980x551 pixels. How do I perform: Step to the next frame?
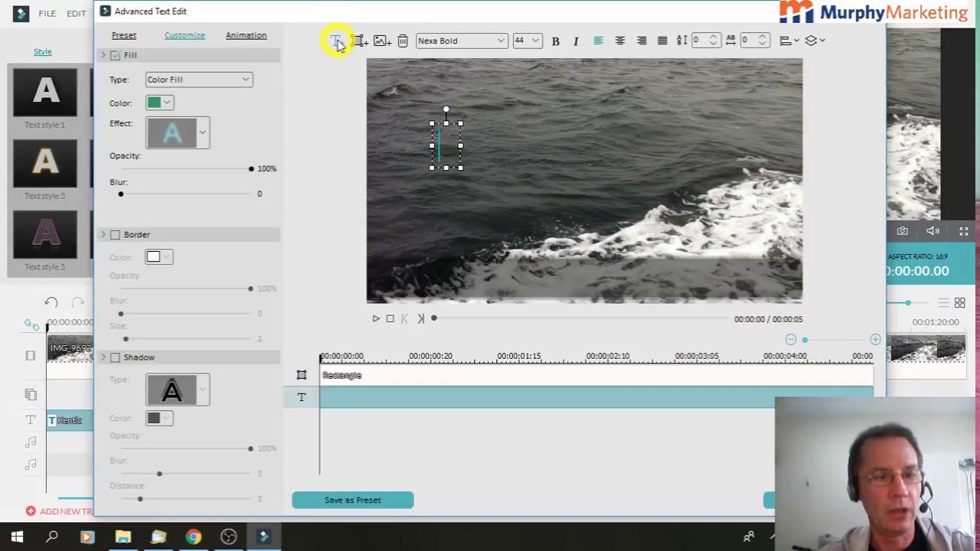pos(420,318)
